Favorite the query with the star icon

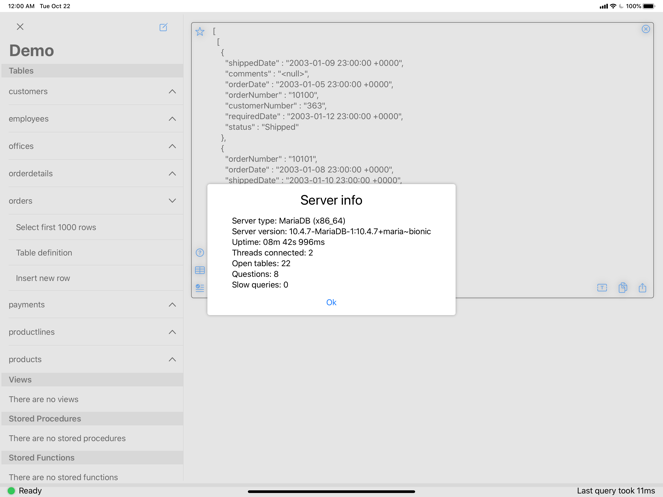click(x=200, y=31)
